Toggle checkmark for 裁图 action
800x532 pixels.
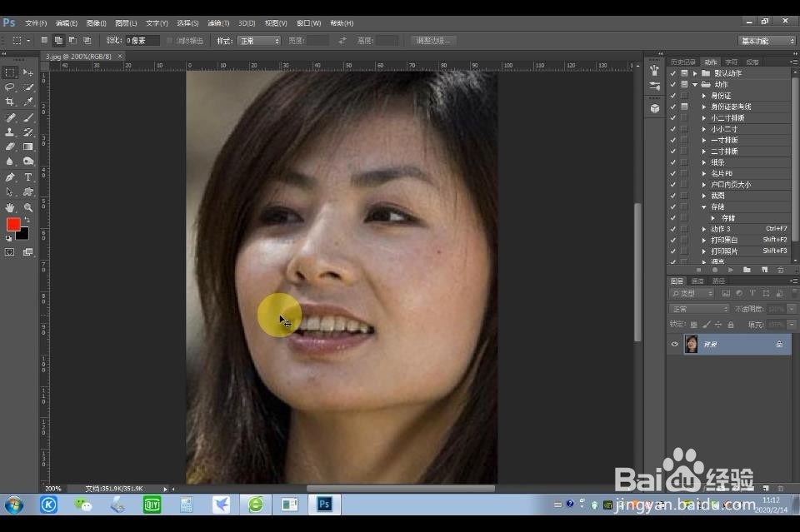[x=673, y=196]
